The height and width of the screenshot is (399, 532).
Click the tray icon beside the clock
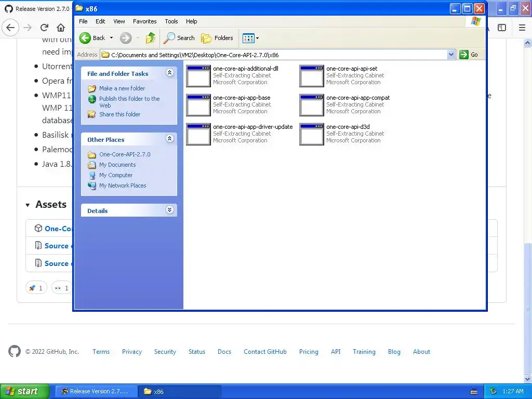tap(494, 392)
